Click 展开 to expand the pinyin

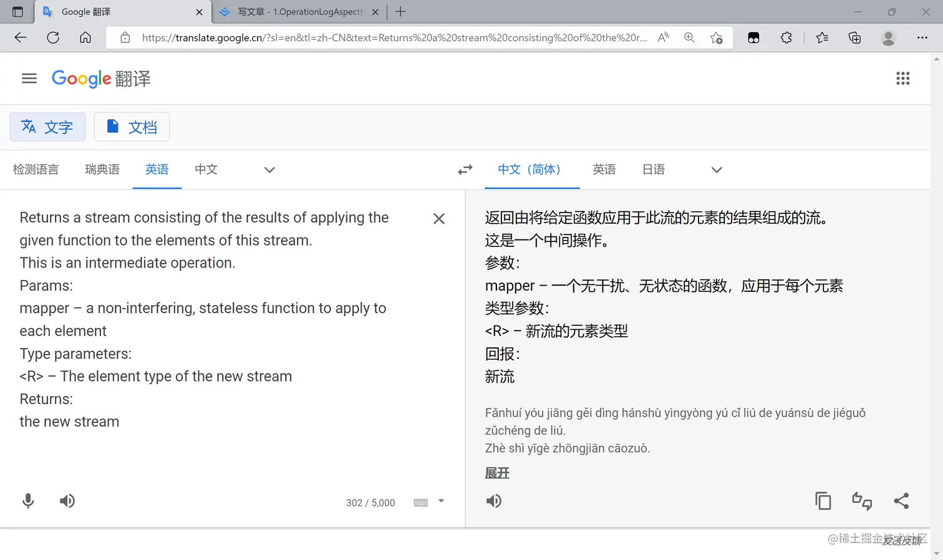pyautogui.click(x=497, y=473)
